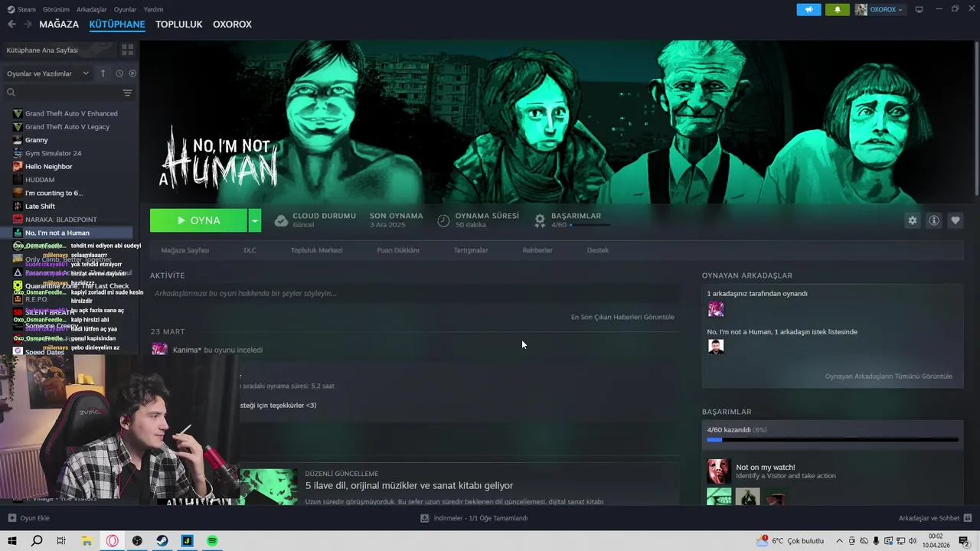This screenshot has height=551, width=980.
Task: Open the DLC link
Action: pos(250,250)
